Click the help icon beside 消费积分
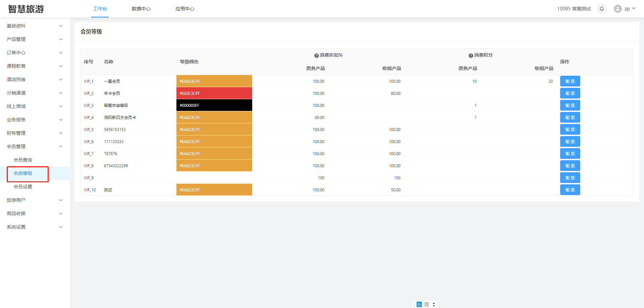 point(471,56)
